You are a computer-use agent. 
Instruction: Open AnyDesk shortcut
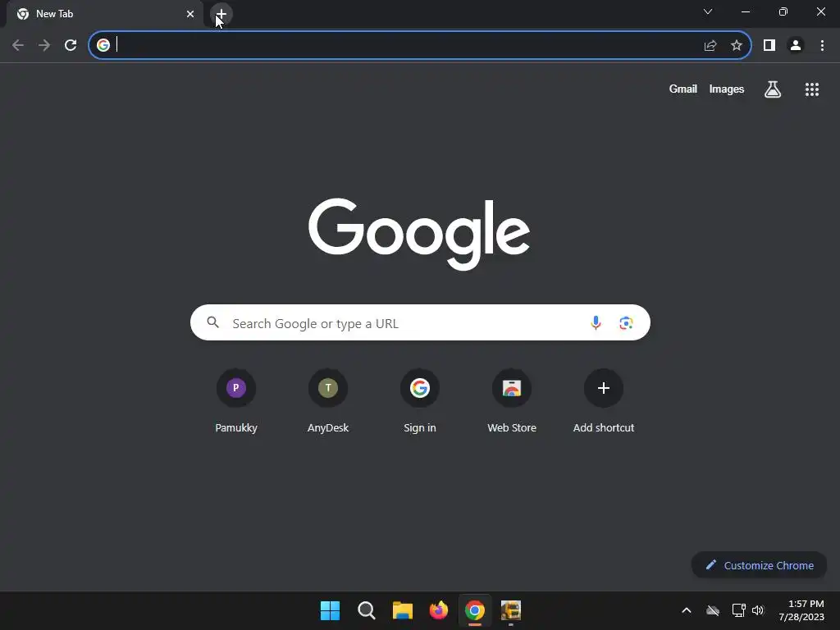click(328, 399)
